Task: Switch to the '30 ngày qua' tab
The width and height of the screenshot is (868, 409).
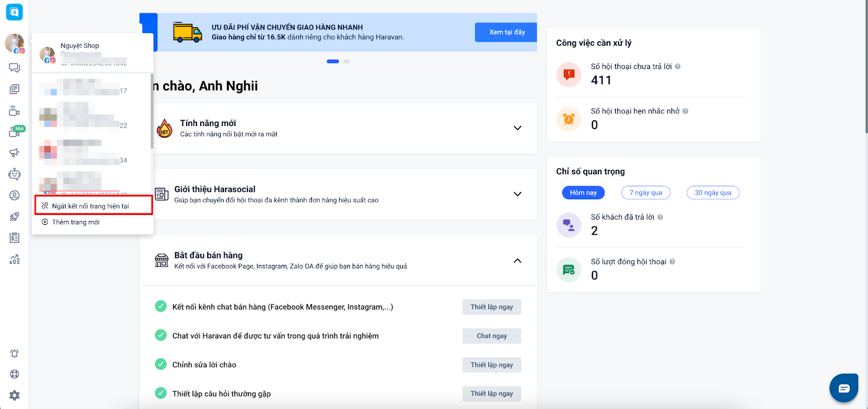Action: tap(713, 193)
